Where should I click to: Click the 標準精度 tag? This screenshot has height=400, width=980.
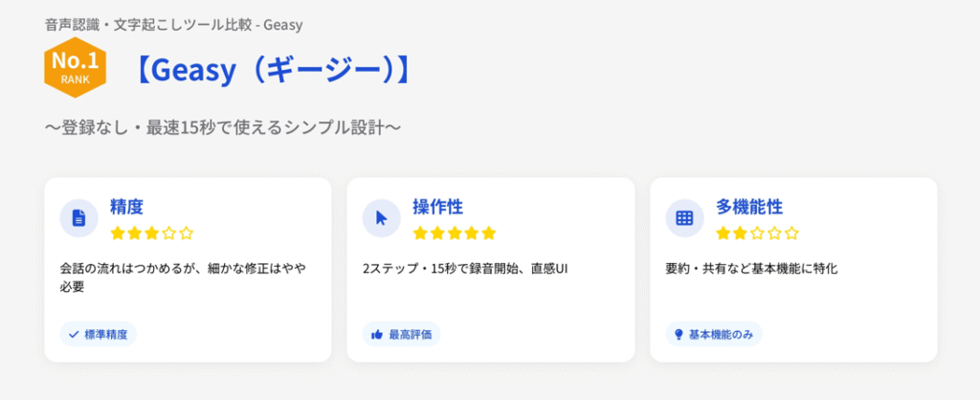tap(100, 334)
